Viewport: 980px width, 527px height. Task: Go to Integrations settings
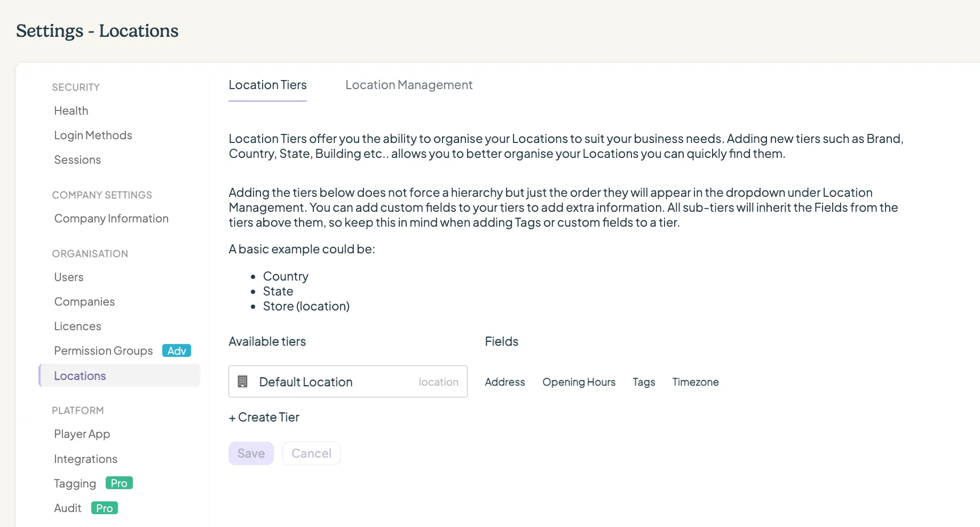point(85,459)
